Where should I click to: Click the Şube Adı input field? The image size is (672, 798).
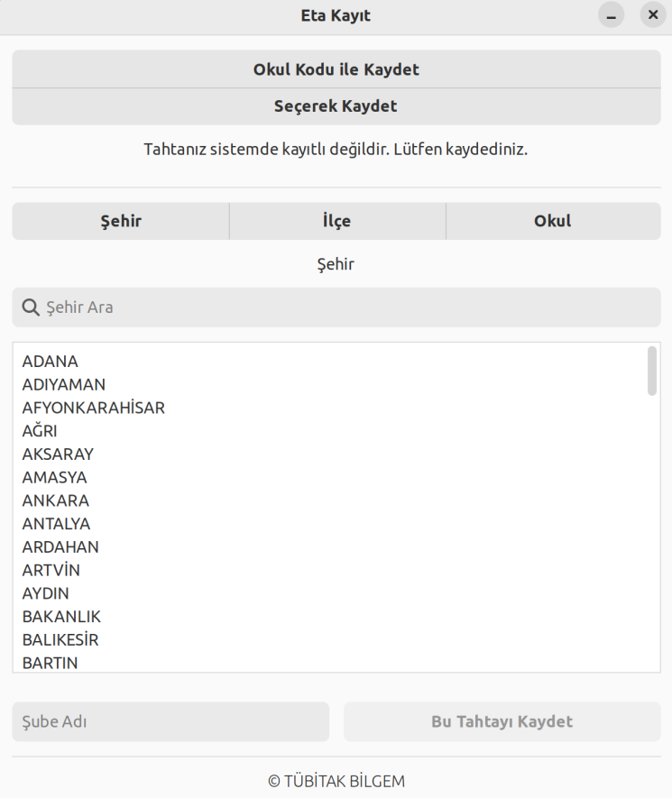[170, 721]
